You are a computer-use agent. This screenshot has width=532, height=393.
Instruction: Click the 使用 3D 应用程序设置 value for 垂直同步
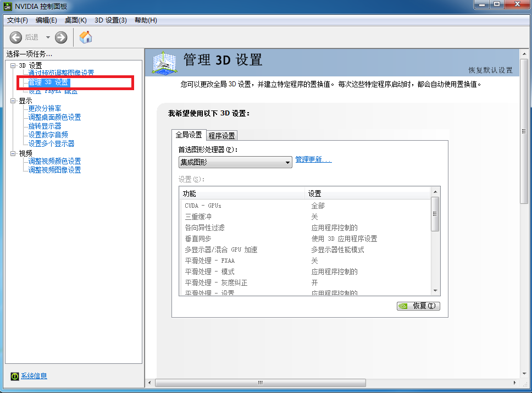pos(344,239)
